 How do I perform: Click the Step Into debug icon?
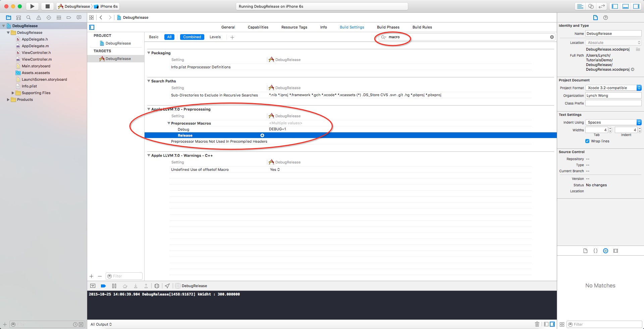[136, 286]
